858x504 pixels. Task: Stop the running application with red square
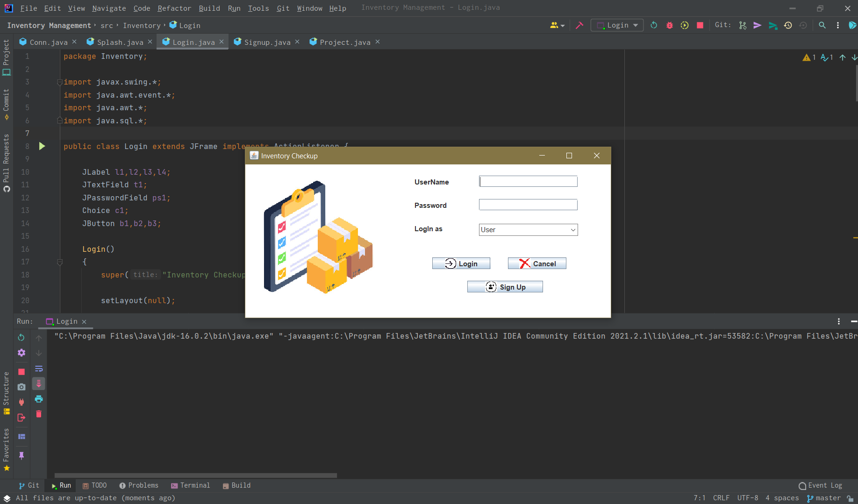point(700,25)
